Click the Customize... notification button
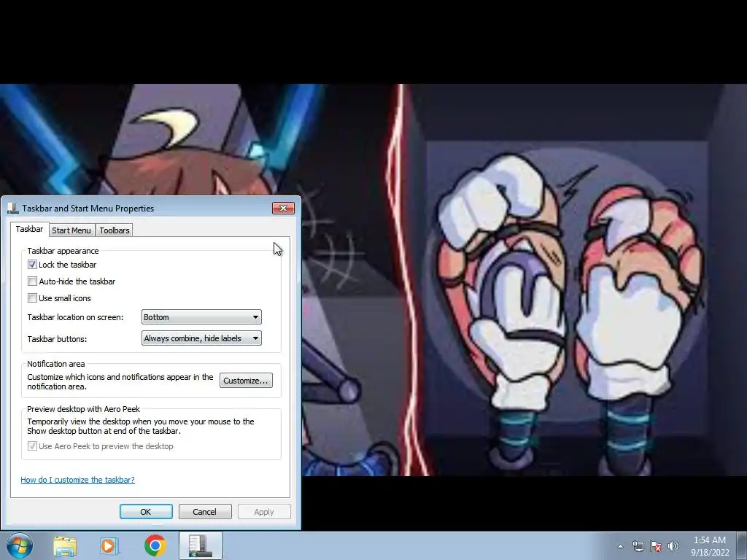 pos(246,381)
